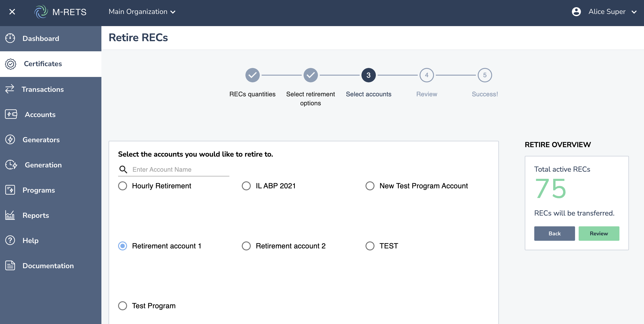Open the Transactions arrows icon

point(10,89)
